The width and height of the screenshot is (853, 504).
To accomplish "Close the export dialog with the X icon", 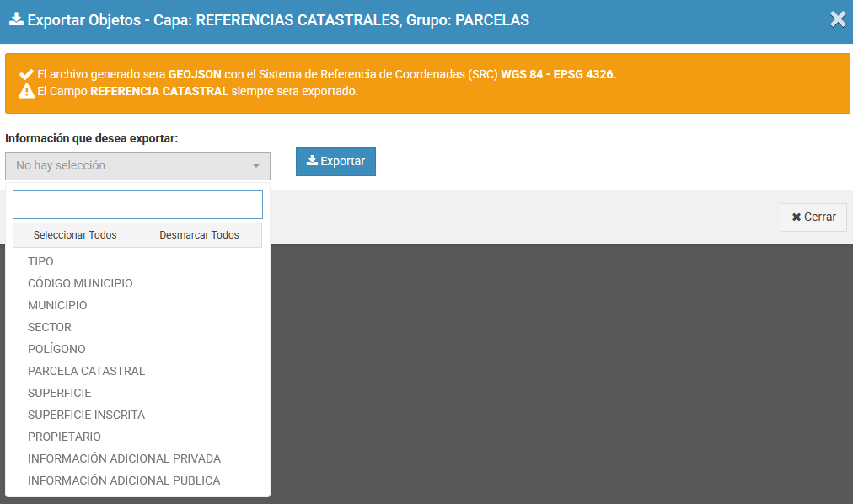I will click(837, 19).
